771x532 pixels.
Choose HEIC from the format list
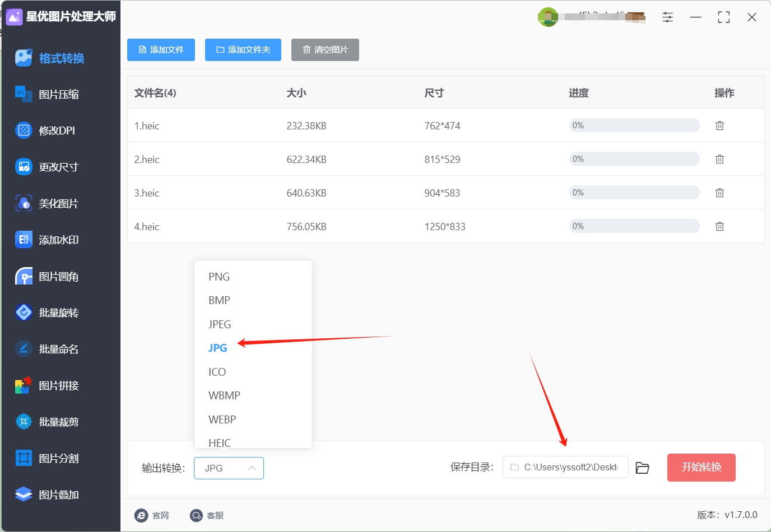[219, 442]
